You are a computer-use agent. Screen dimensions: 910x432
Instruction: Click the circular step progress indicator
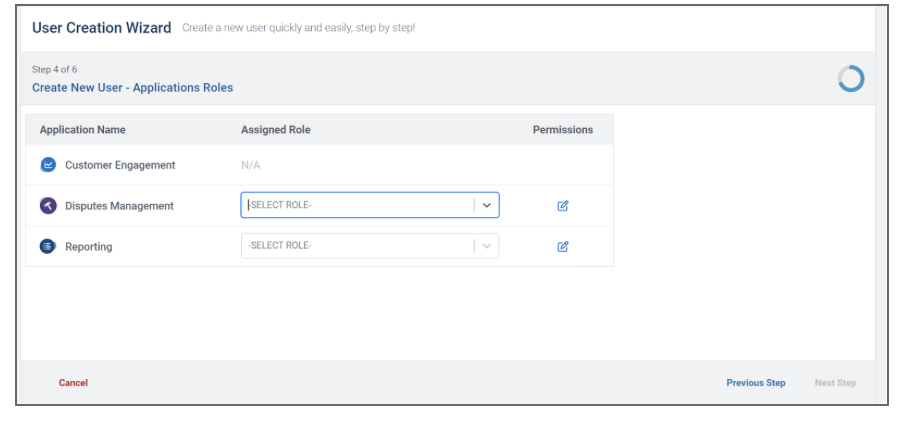click(850, 79)
